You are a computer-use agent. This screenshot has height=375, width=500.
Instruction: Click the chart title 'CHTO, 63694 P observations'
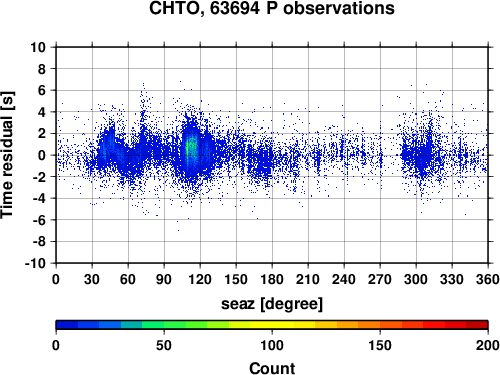point(272,8)
